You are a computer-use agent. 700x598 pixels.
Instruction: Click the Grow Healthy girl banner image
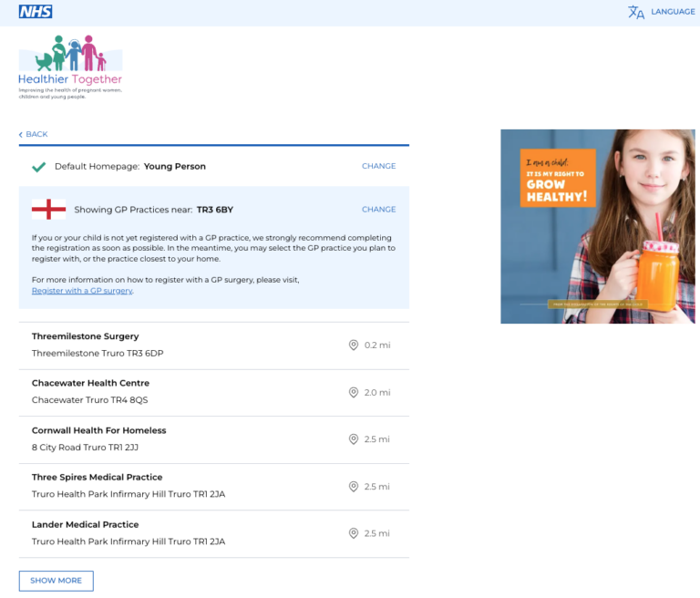[x=598, y=226]
